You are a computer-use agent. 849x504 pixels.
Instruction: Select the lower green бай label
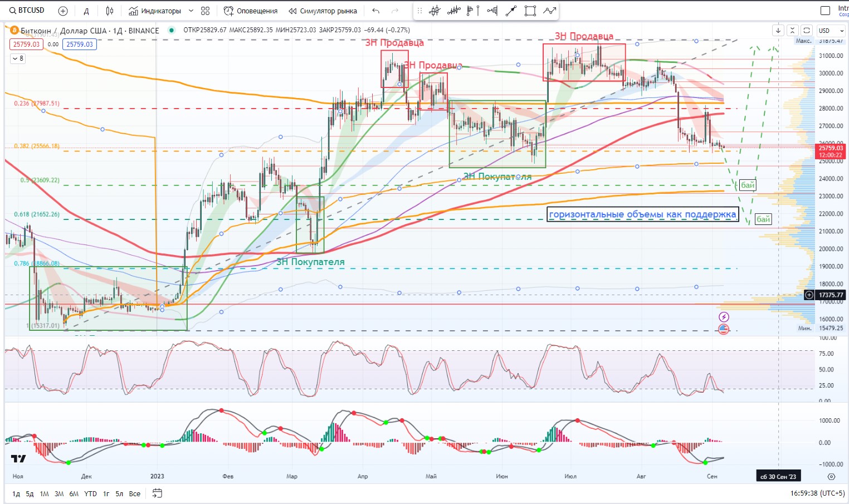pos(763,219)
